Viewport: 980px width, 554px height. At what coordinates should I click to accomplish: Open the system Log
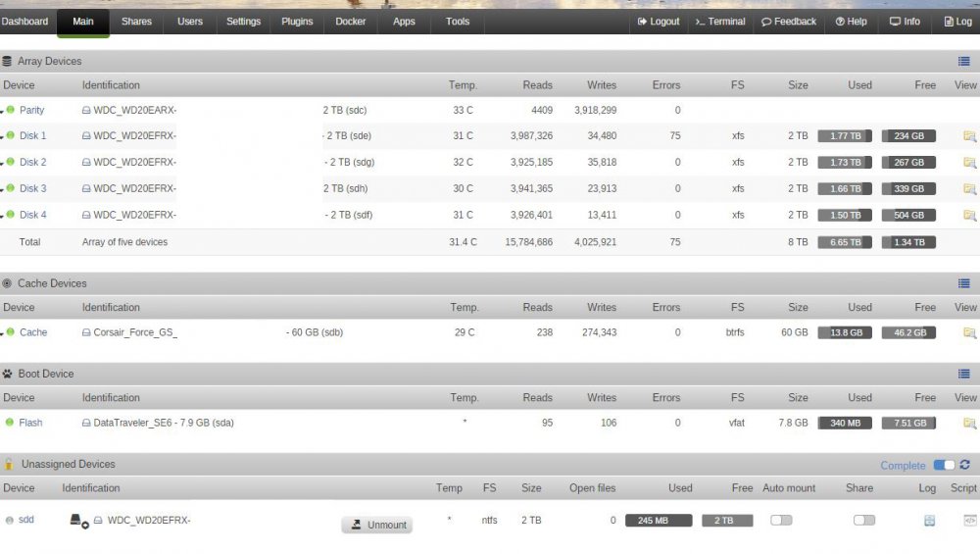coord(957,22)
